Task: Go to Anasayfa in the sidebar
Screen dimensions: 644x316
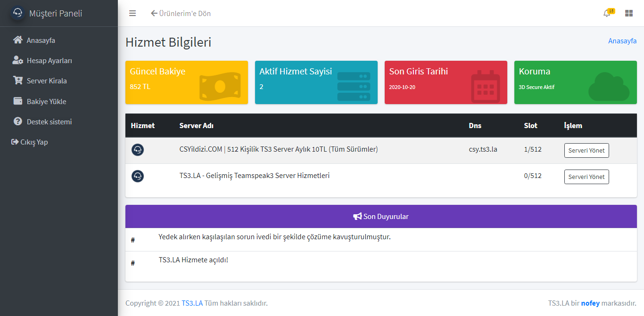Action: pos(41,40)
